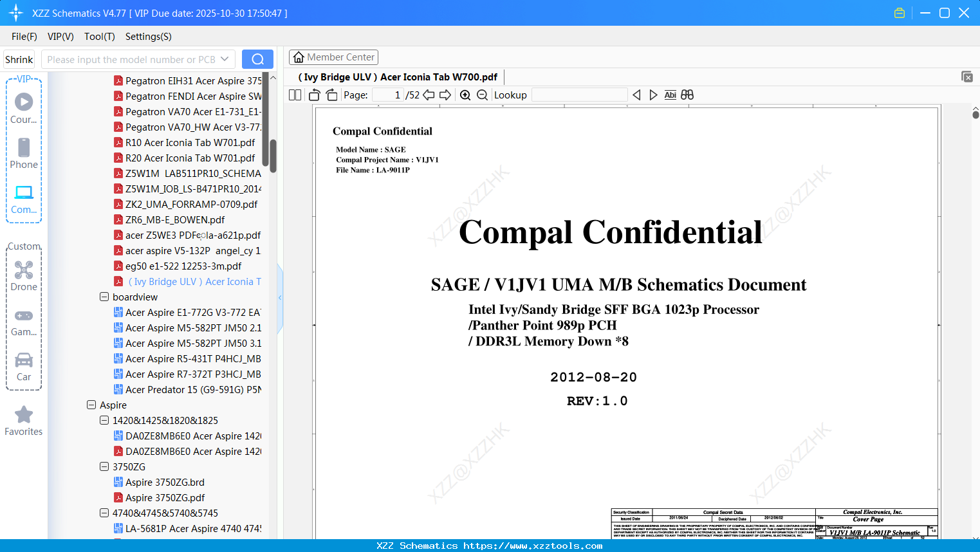Image resolution: width=980 pixels, height=552 pixels.
Task: Click the blue search magnifier button
Action: 257,59
